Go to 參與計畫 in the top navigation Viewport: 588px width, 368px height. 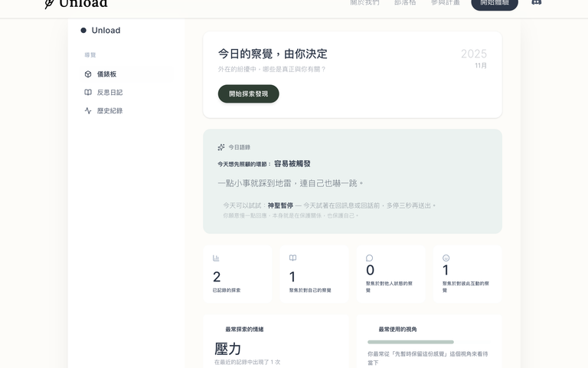point(446,3)
